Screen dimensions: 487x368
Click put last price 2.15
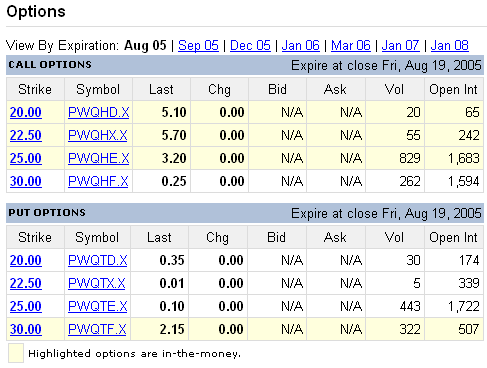[x=172, y=329]
